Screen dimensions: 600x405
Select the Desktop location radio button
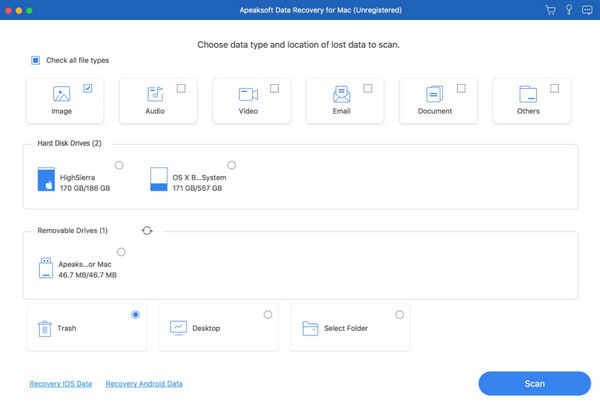[268, 315]
